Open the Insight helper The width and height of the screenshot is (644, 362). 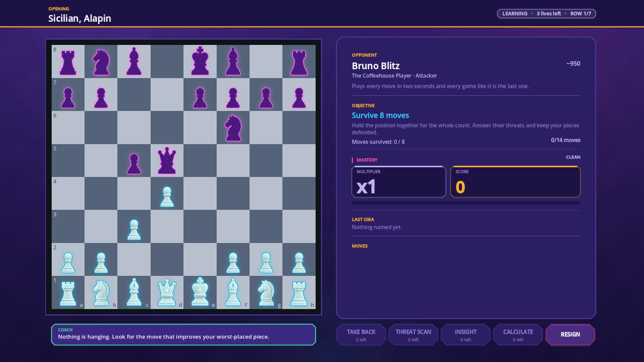466,335
